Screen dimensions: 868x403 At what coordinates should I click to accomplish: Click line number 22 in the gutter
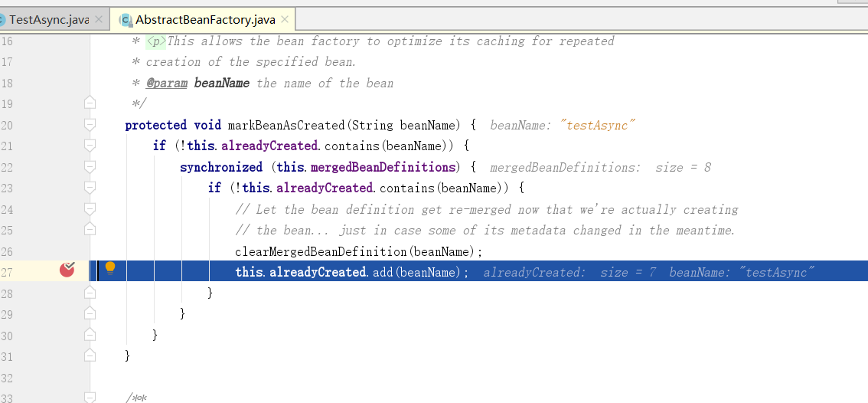pos(5,168)
